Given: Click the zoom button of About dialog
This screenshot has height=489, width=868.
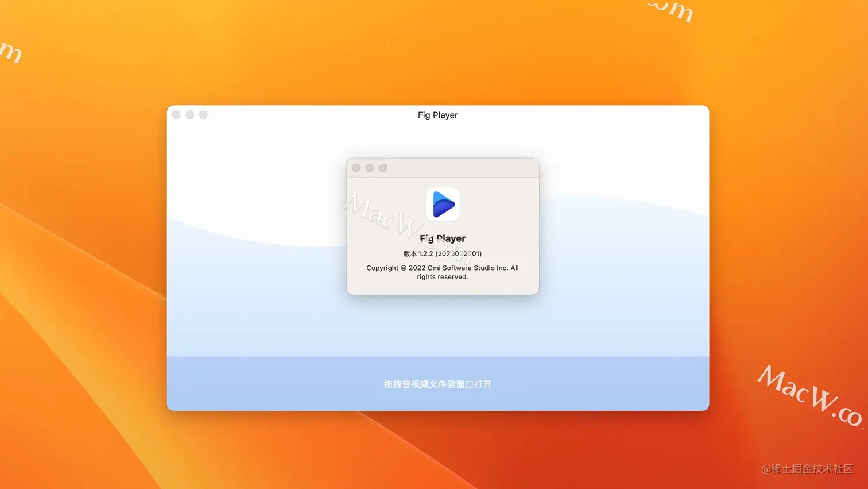Looking at the screenshot, I should 383,168.
